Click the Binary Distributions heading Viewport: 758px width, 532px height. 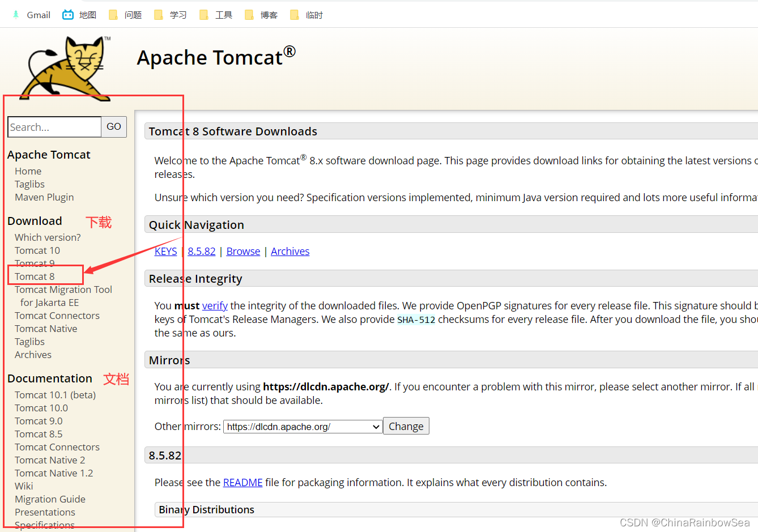tap(206, 510)
